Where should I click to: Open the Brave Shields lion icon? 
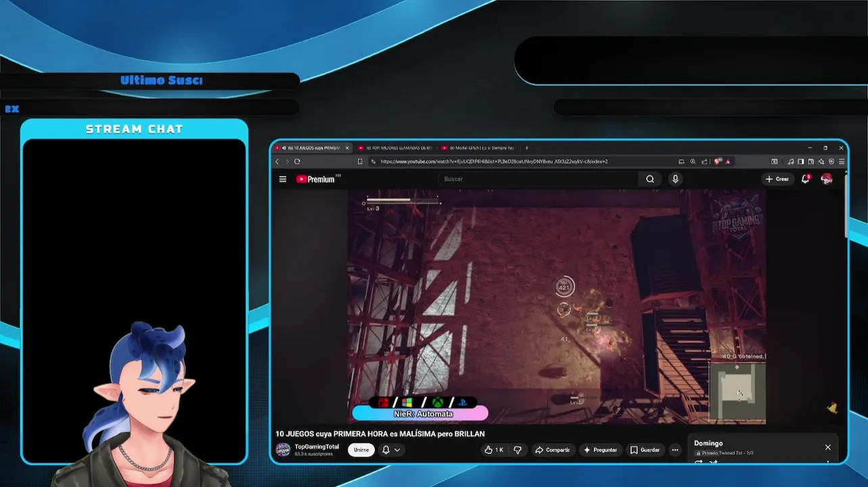(x=718, y=162)
